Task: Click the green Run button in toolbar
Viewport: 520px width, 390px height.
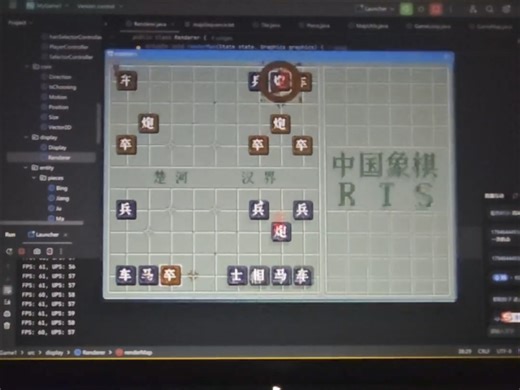Action: click(406, 9)
